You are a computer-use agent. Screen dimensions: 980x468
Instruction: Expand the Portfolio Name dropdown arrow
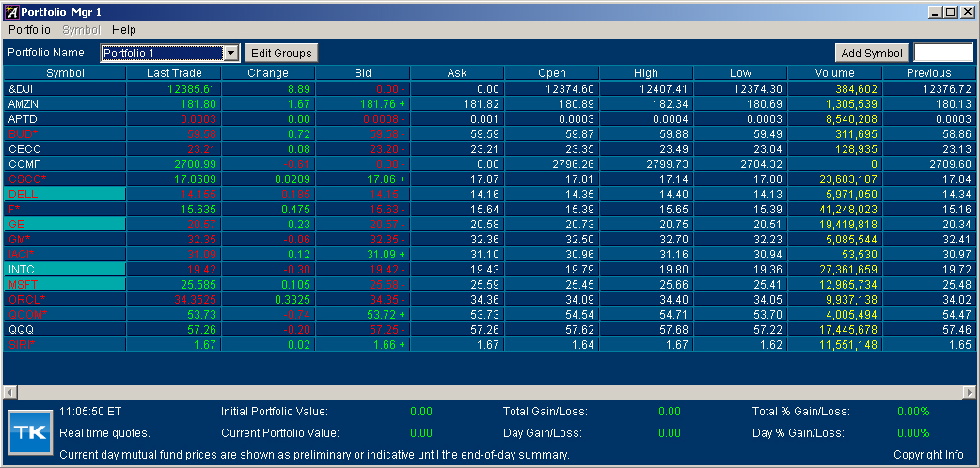pyautogui.click(x=230, y=54)
